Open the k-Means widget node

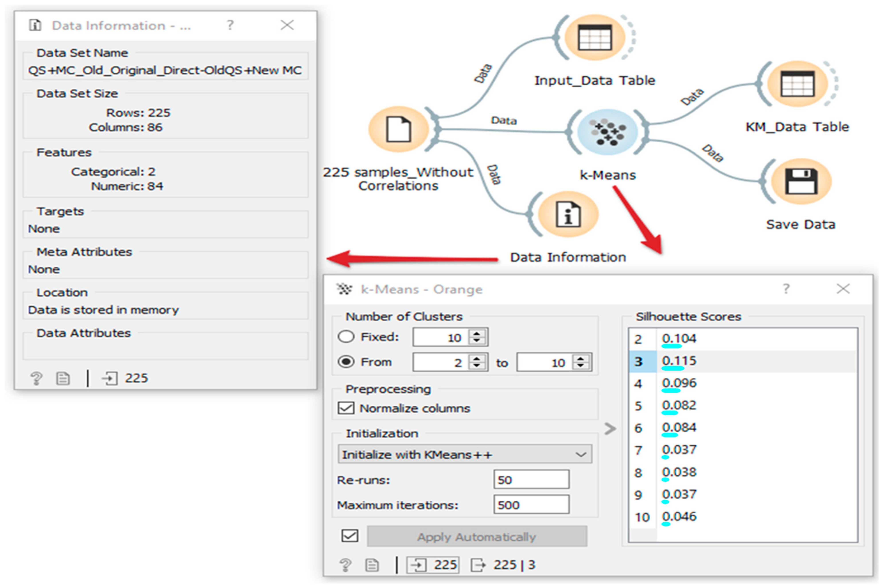pos(607,132)
